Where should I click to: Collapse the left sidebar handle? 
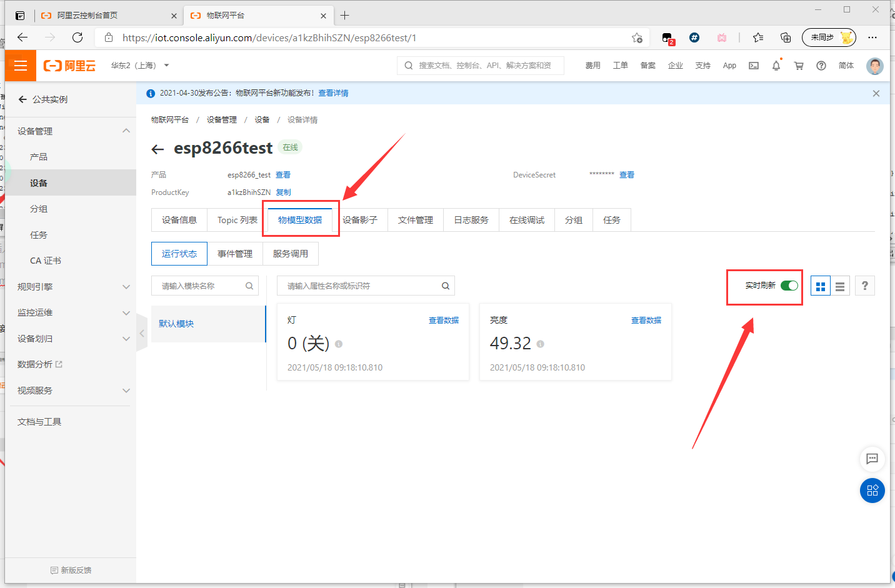point(142,333)
